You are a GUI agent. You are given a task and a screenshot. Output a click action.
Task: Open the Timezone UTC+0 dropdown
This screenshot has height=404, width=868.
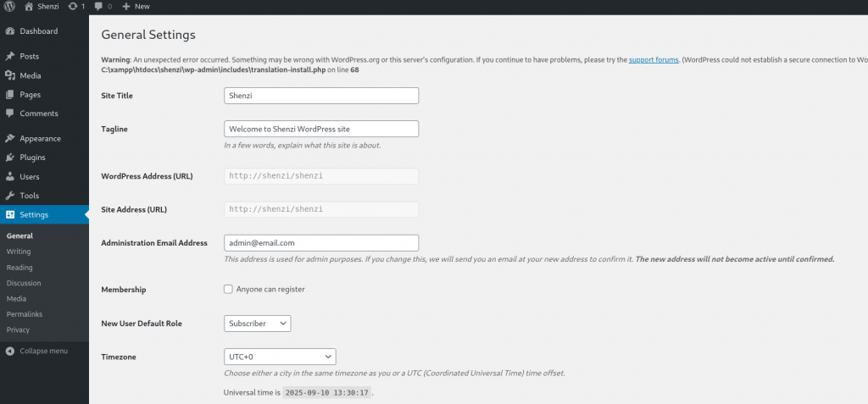pos(280,357)
